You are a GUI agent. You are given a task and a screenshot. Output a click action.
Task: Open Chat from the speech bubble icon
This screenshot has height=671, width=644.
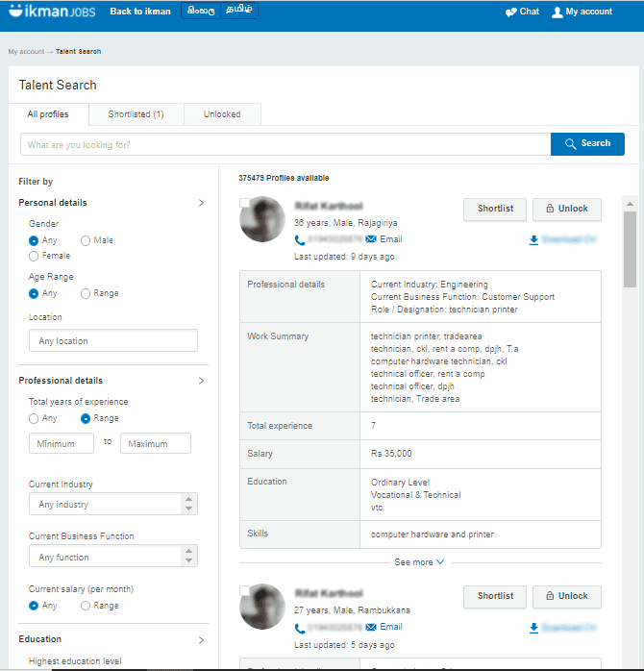[x=511, y=12]
